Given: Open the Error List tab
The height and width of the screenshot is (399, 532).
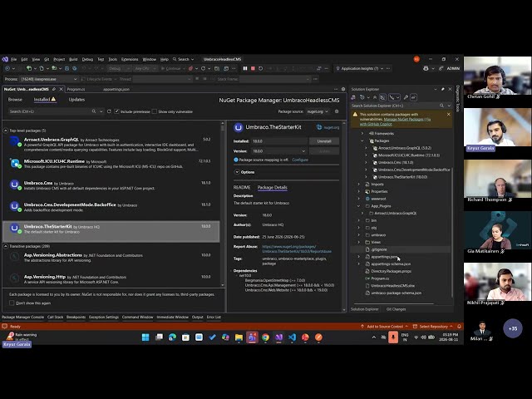Looking at the screenshot, I should (214, 318).
